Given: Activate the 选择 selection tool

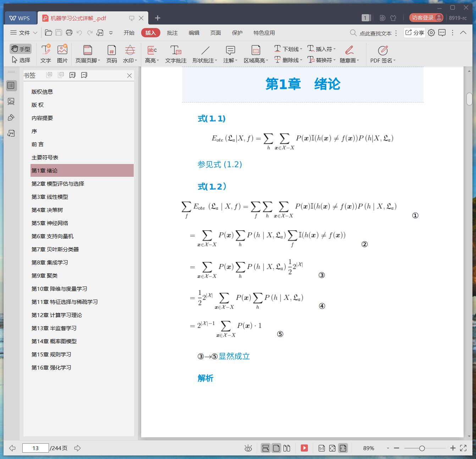Looking at the screenshot, I should (21, 60).
